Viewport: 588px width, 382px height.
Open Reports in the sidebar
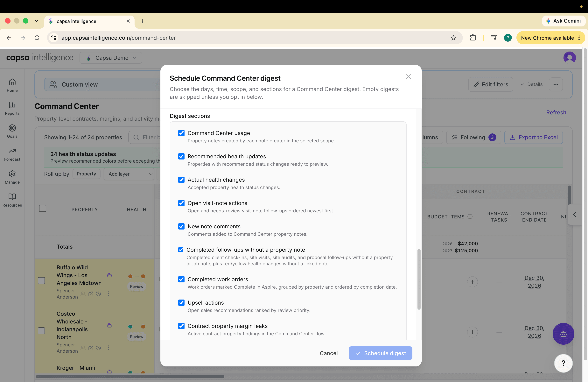pyautogui.click(x=12, y=108)
